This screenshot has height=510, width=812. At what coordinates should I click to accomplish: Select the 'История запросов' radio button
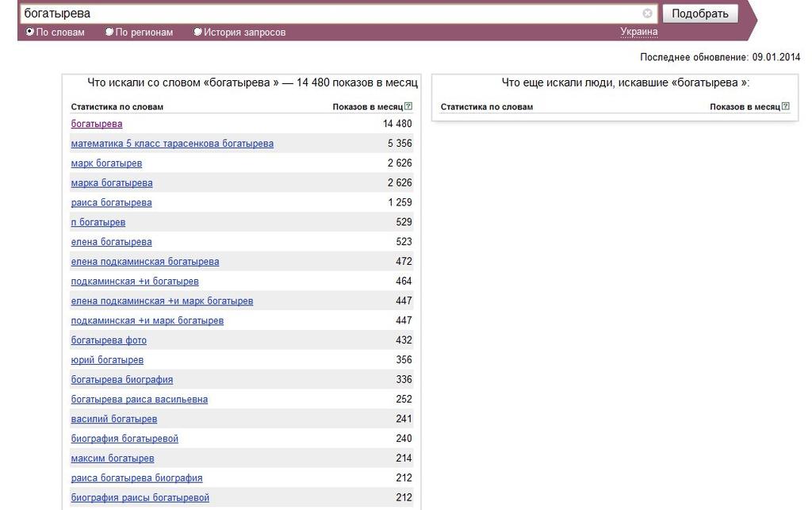pyautogui.click(x=197, y=32)
